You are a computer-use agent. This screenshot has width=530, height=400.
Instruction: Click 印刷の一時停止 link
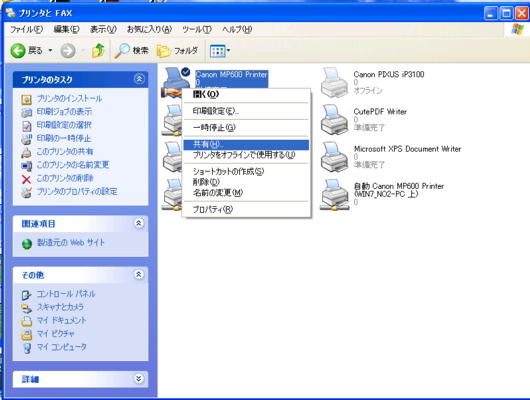64,138
